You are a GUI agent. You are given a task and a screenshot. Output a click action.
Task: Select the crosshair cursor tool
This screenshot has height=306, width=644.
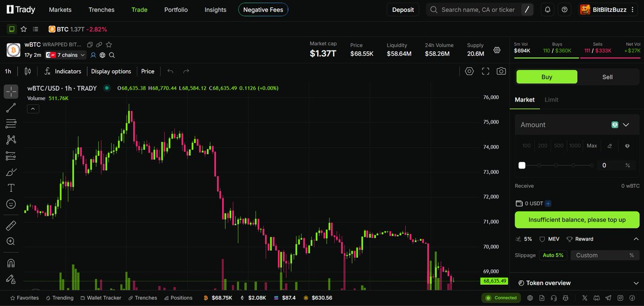pyautogui.click(x=11, y=91)
